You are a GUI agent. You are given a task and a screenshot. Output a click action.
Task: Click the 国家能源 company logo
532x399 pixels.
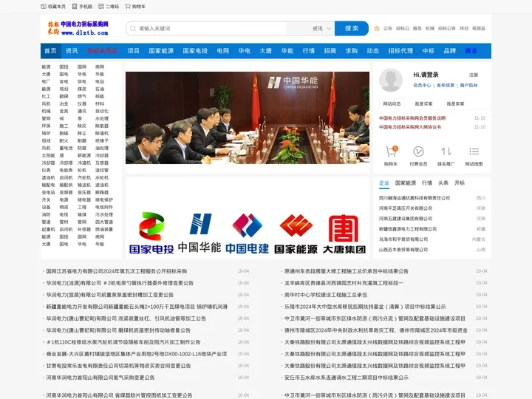tap(296, 233)
